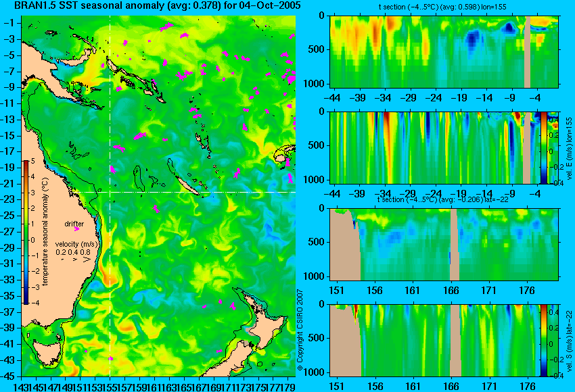Click the 'drifter' legend label
575x392 pixels.
coord(74,224)
